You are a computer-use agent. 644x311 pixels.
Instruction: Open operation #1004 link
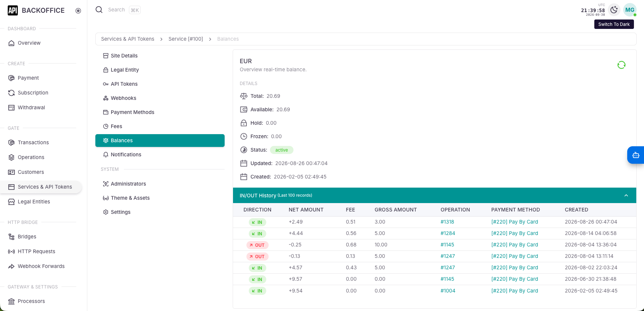coord(448,291)
